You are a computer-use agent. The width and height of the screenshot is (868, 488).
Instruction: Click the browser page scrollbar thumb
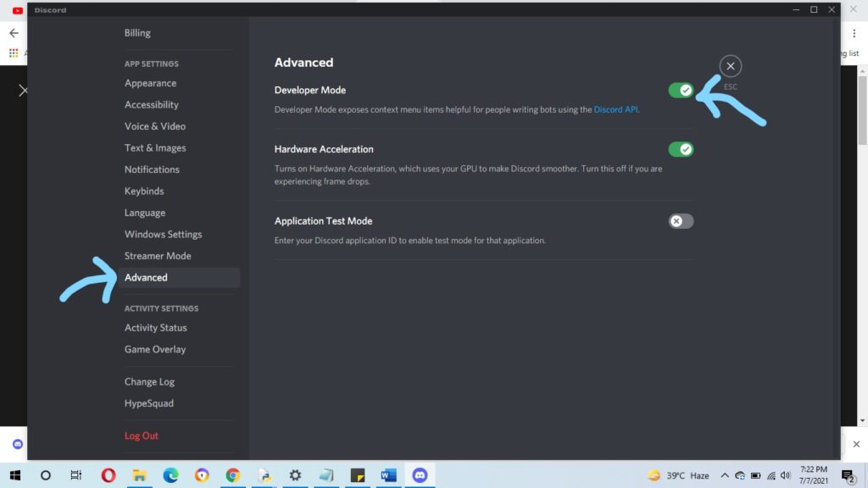(x=862, y=111)
